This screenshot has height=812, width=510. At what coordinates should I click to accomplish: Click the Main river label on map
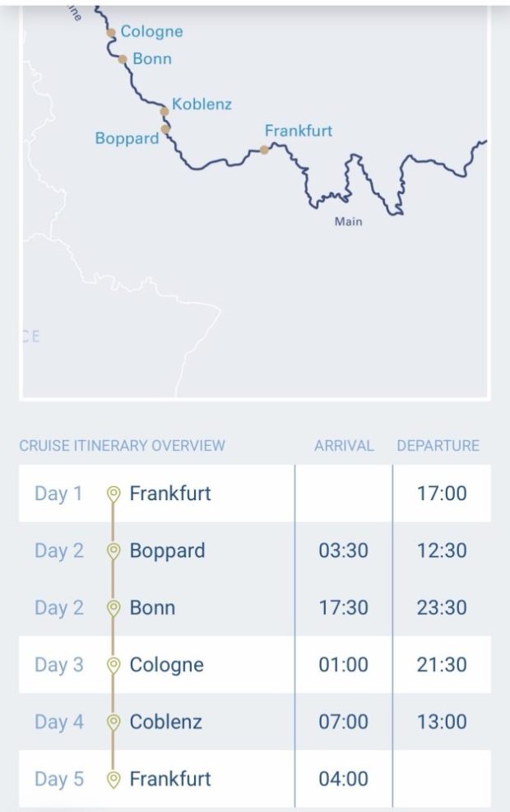348,221
